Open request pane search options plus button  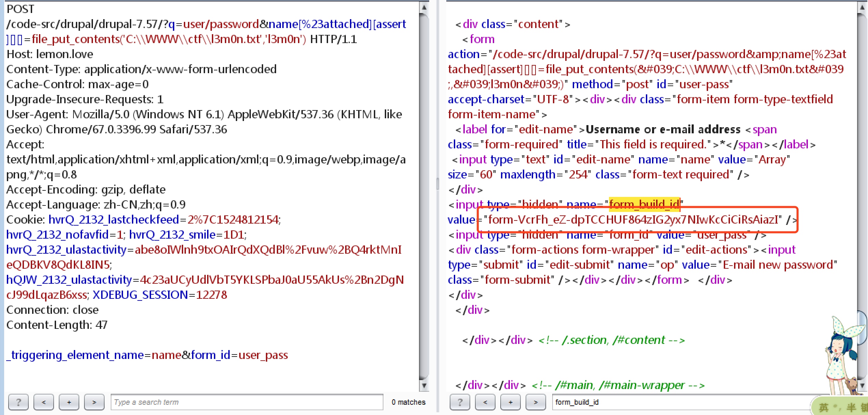[x=69, y=402]
